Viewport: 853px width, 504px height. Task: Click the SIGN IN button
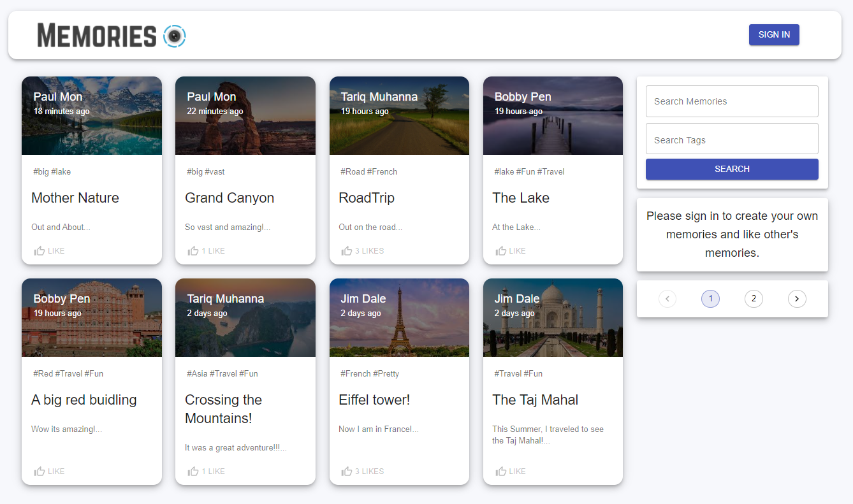(x=774, y=34)
